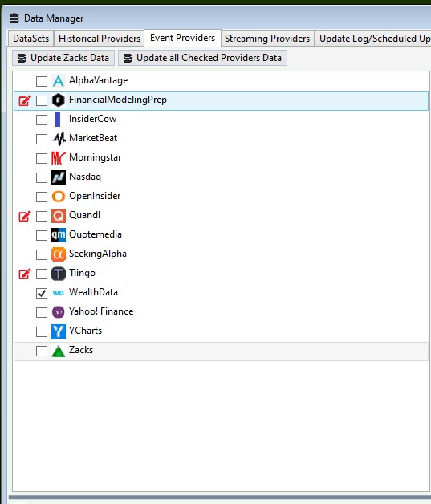The image size is (431, 504).
Task: Select the Quotemedia provider name
Action: tap(96, 234)
